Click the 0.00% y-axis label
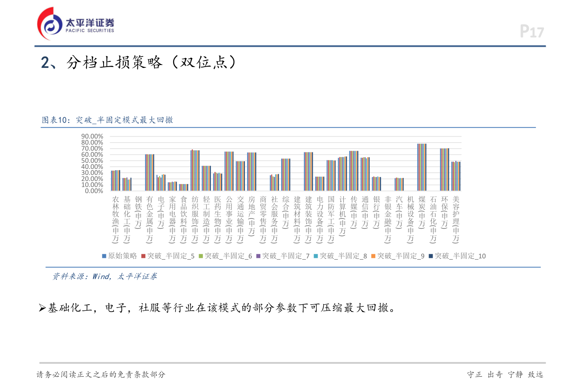585x392 pixels. tap(94, 191)
